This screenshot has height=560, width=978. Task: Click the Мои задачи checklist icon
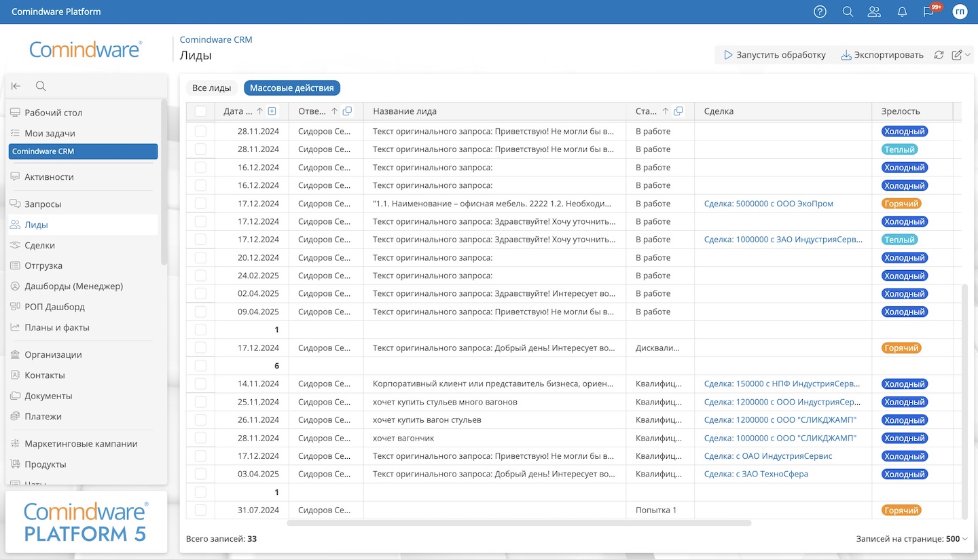coord(15,133)
